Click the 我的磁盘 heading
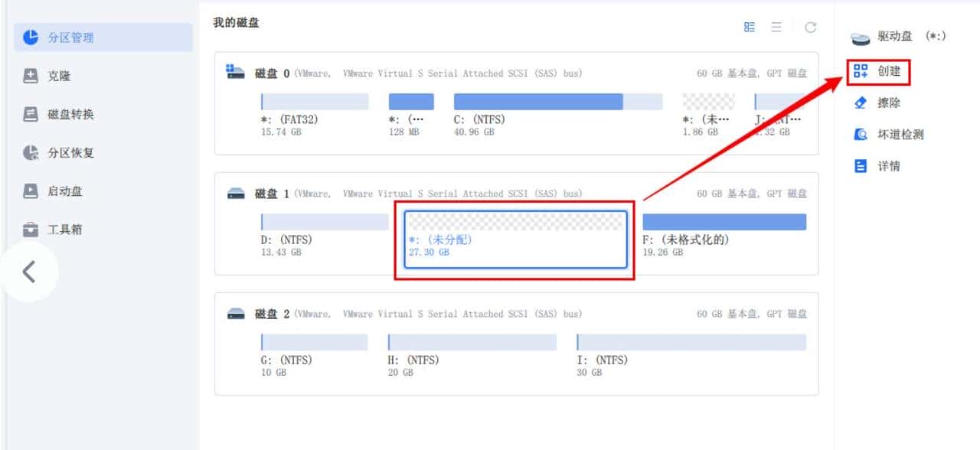980x450 pixels. [236, 23]
